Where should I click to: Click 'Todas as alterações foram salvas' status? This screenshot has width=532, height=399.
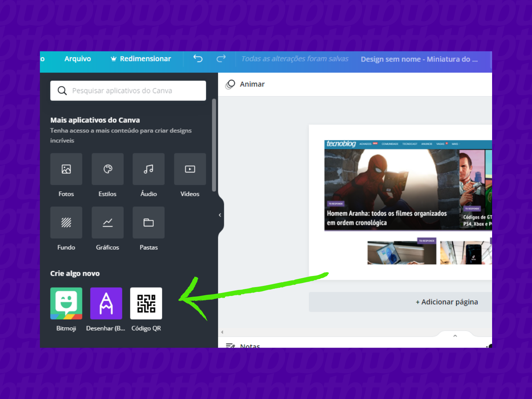(295, 59)
